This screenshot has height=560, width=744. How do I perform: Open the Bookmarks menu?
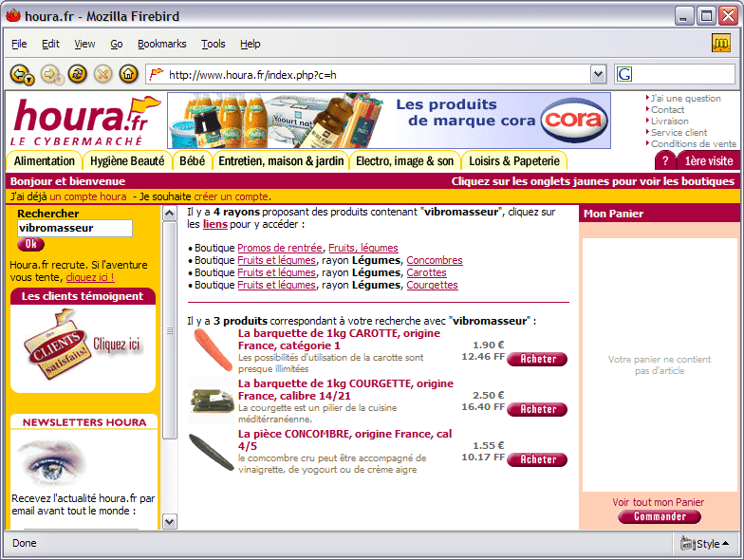point(161,44)
